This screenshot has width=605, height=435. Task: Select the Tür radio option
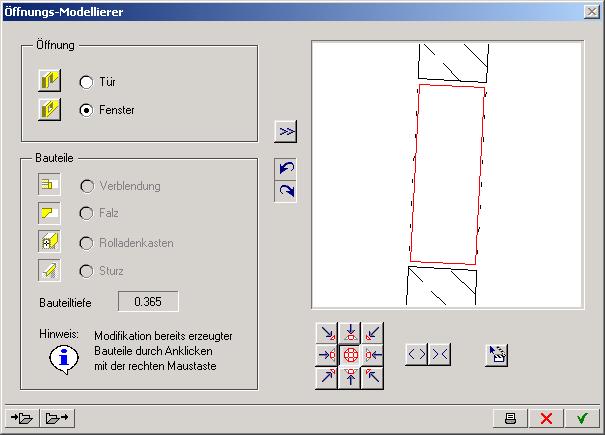86,82
